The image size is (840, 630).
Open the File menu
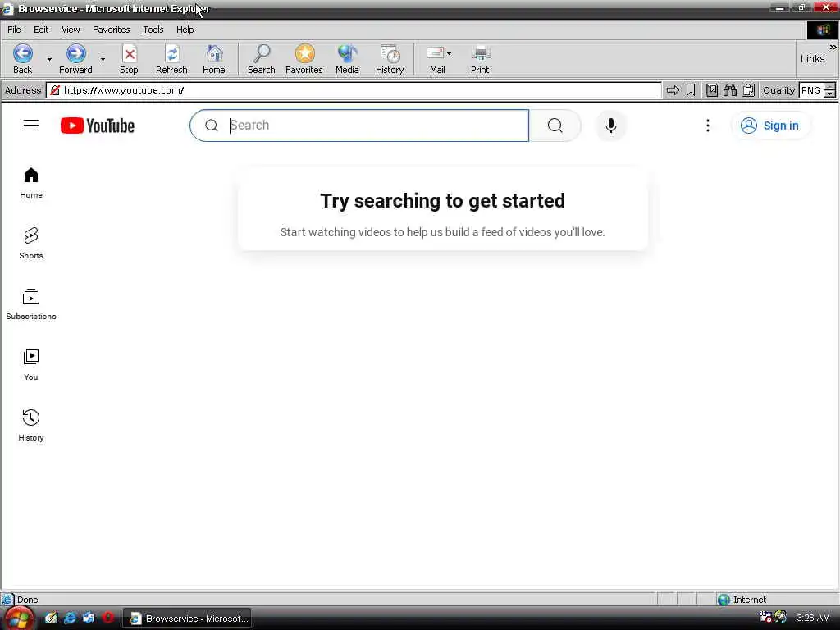(14, 30)
